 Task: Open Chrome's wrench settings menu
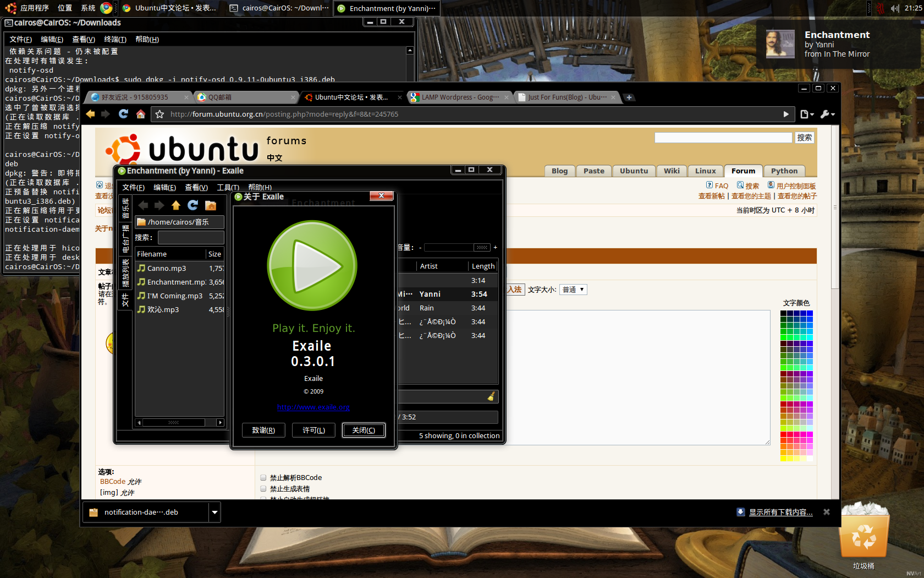pyautogui.click(x=828, y=114)
